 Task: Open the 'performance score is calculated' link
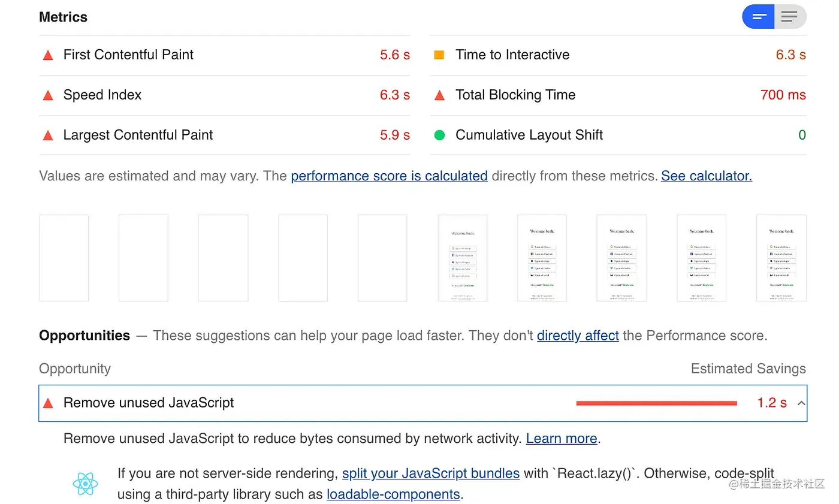389,176
